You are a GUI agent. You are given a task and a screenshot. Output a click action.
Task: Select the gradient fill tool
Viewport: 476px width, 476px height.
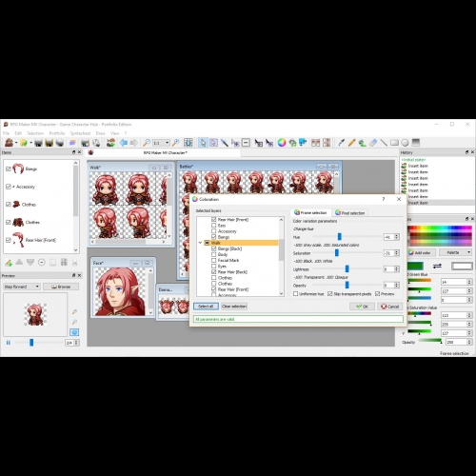pyautogui.click(x=416, y=143)
